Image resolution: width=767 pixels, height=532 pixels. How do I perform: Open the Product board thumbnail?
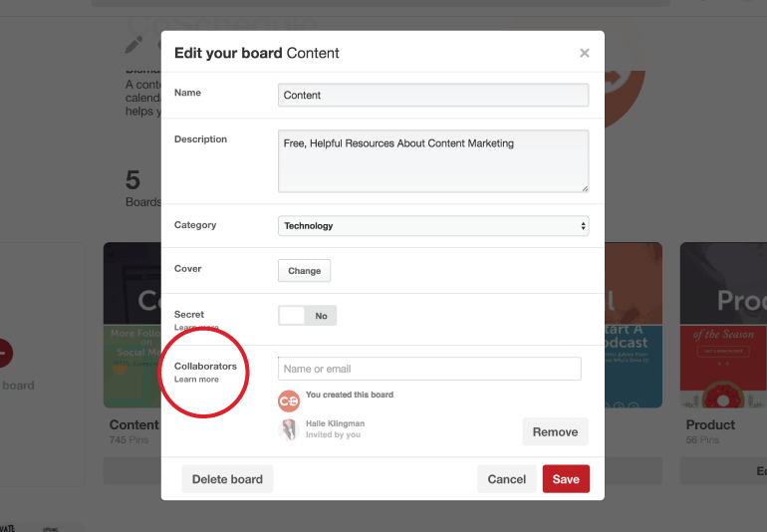(722, 325)
